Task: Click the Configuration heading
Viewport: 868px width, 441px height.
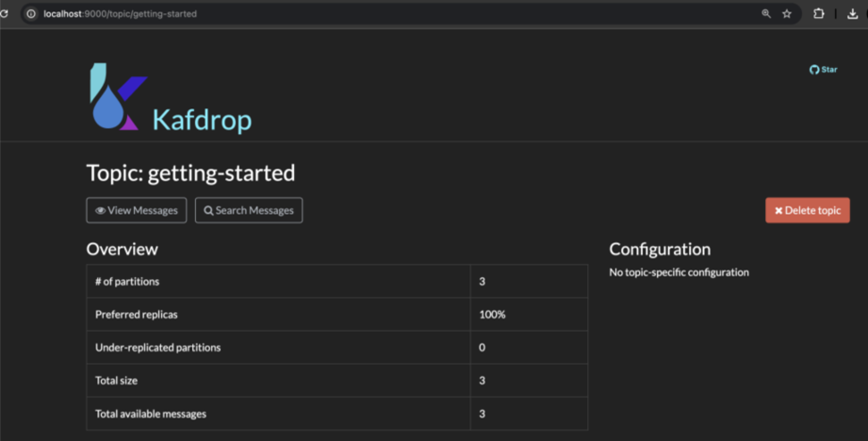Action: 660,250
